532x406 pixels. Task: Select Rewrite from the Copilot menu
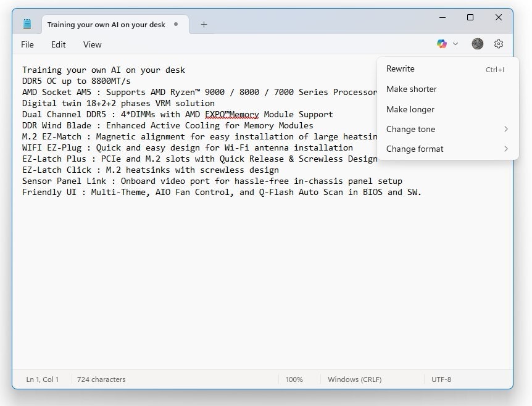pos(401,69)
